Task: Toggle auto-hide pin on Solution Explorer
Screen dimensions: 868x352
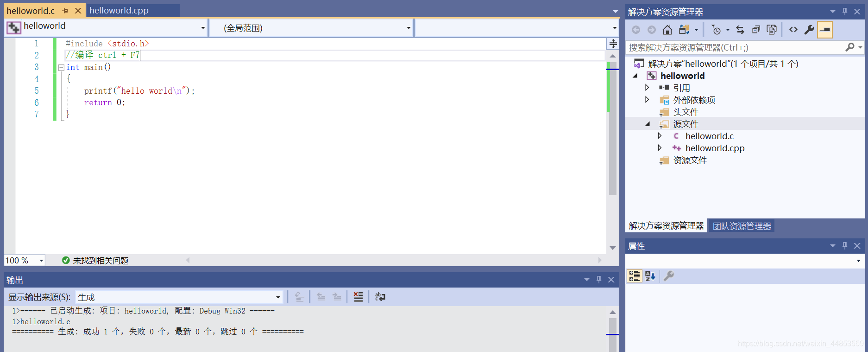Action: 845,12
